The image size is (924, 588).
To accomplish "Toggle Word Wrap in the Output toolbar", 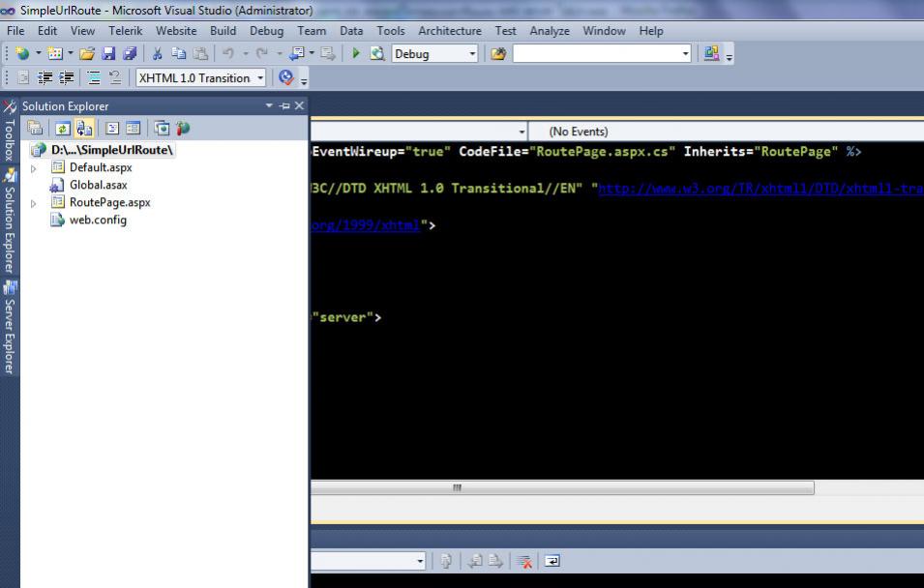I will tap(552, 562).
